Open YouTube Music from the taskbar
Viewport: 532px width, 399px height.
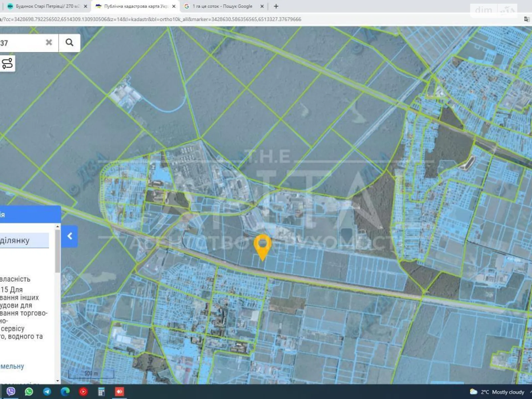click(83, 392)
